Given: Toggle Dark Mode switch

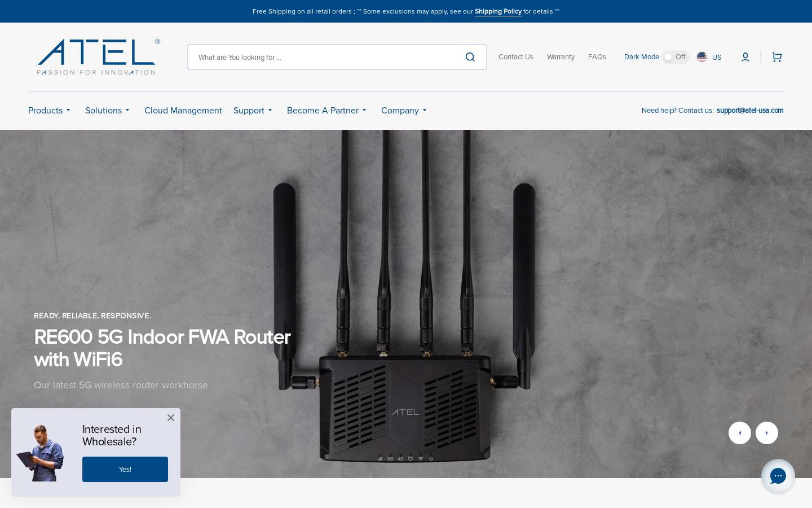Looking at the screenshot, I should (x=676, y=57).
